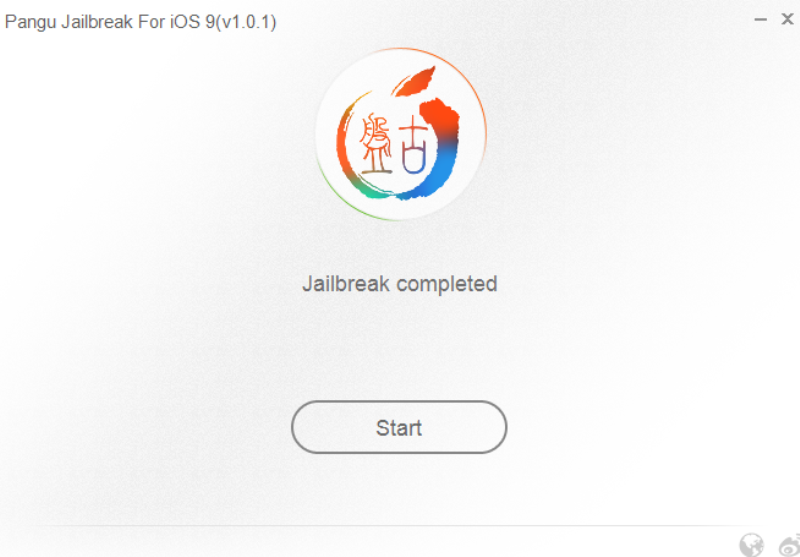The width and height of the screenshot is (800, 557).
Task: Click the word "Pangu" in title bar
Action: click(30, 23)
